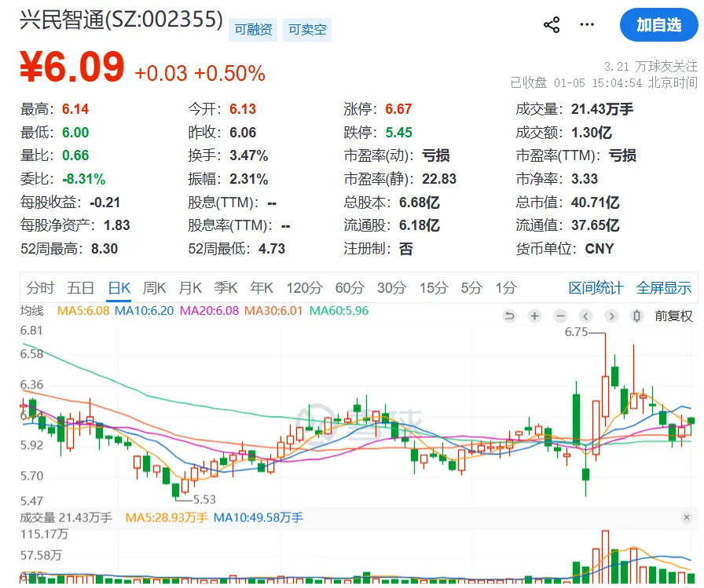Click the 最低 6.00 value
This screenshot has width=704, height=588.
(x=75, y=133)
